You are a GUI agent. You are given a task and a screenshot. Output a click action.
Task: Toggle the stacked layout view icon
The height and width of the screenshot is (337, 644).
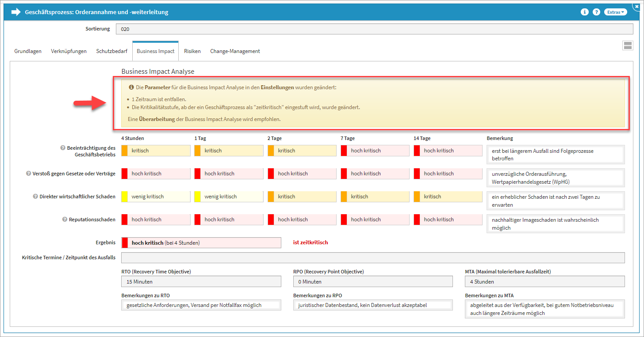pyautogui.click(x=627, y=46)
